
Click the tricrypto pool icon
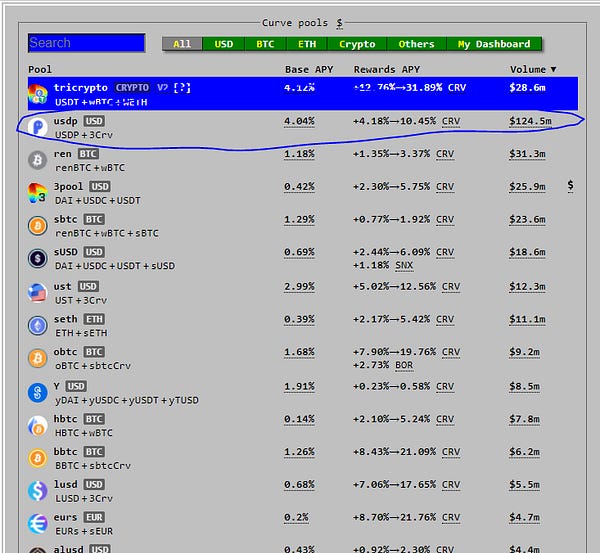click(x=38, y=94)
